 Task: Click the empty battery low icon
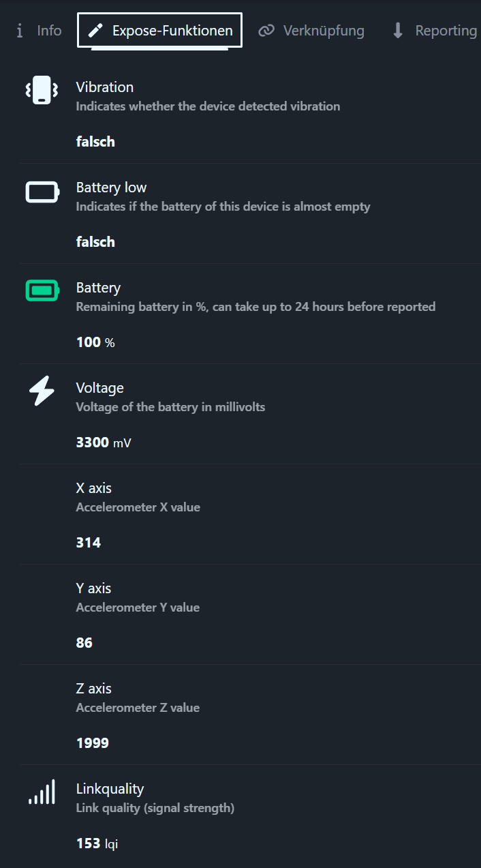(x=42, y=192)
